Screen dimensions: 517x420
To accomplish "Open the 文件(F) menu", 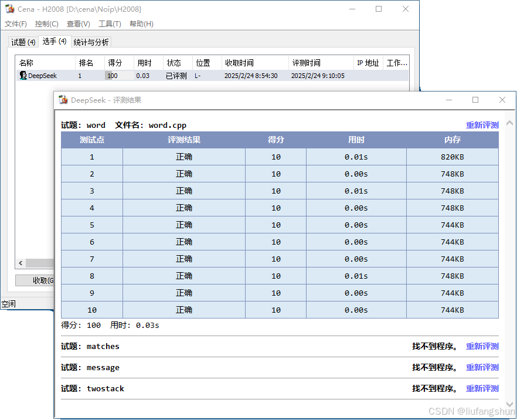I will 15,23.
